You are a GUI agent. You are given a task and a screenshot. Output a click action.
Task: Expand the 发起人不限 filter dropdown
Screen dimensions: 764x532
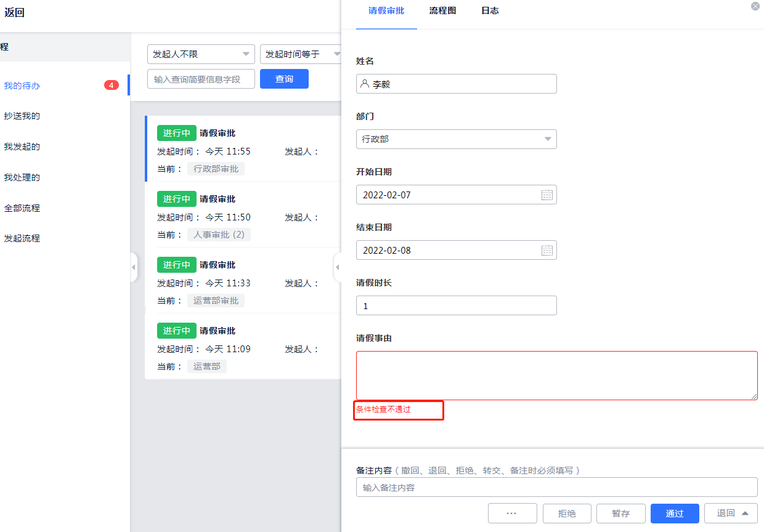(201, 54)
